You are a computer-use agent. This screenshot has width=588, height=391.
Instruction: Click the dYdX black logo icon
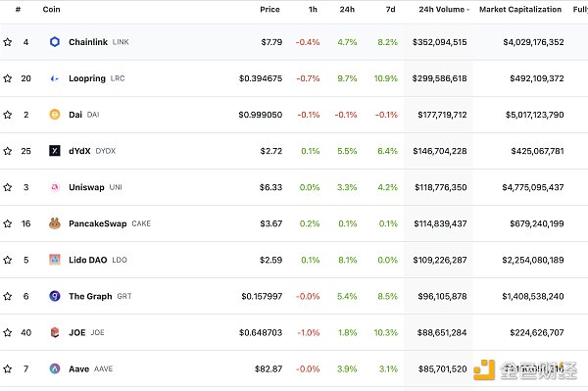[x=55, y=151]
